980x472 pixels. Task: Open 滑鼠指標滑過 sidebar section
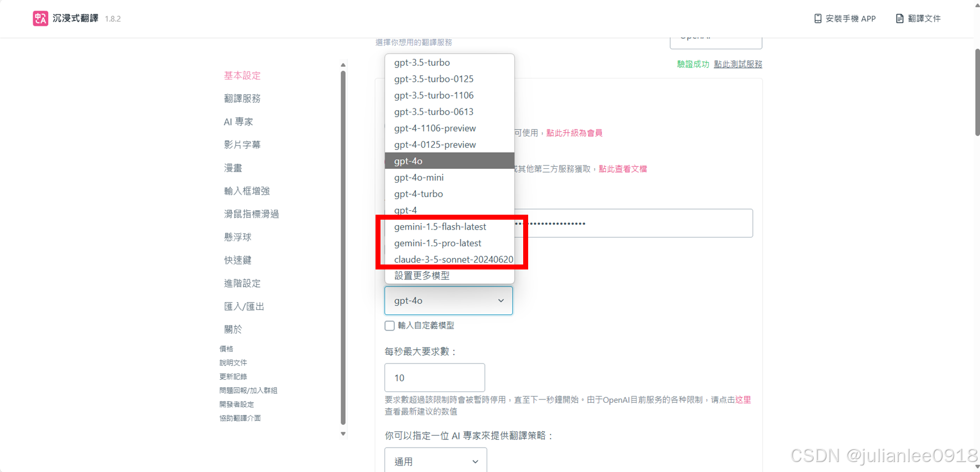pyautogui.click(x=251, y=214)
